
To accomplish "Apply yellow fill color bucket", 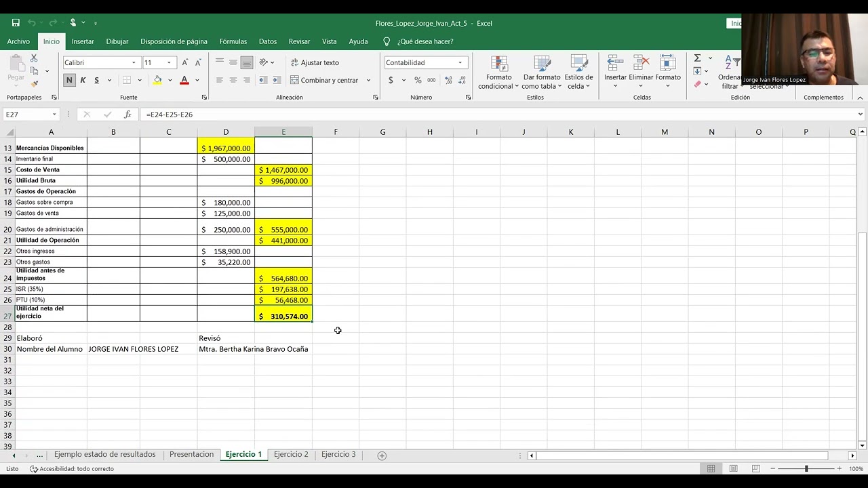I will click(x=157, y=80).
